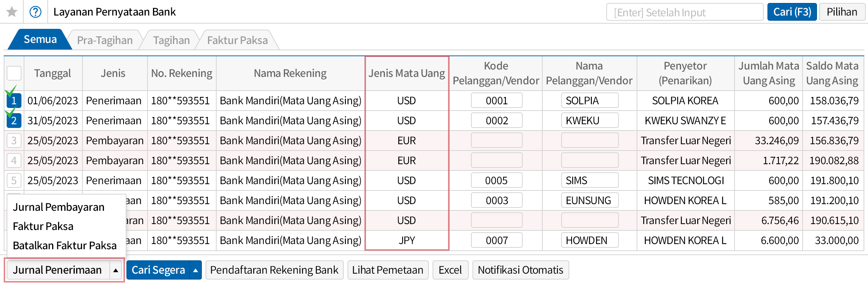Switch to the Pra-Tagihan tab

point(105,40)
